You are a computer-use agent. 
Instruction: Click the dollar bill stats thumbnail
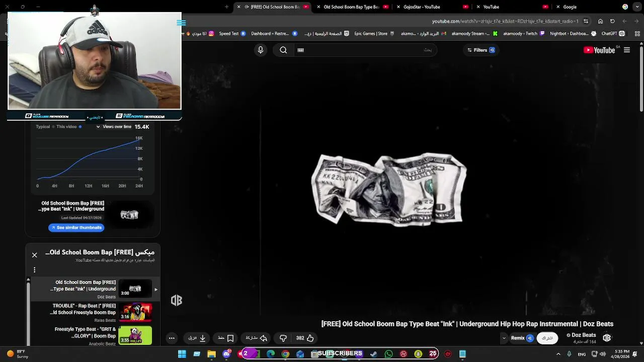click(129, 215)
